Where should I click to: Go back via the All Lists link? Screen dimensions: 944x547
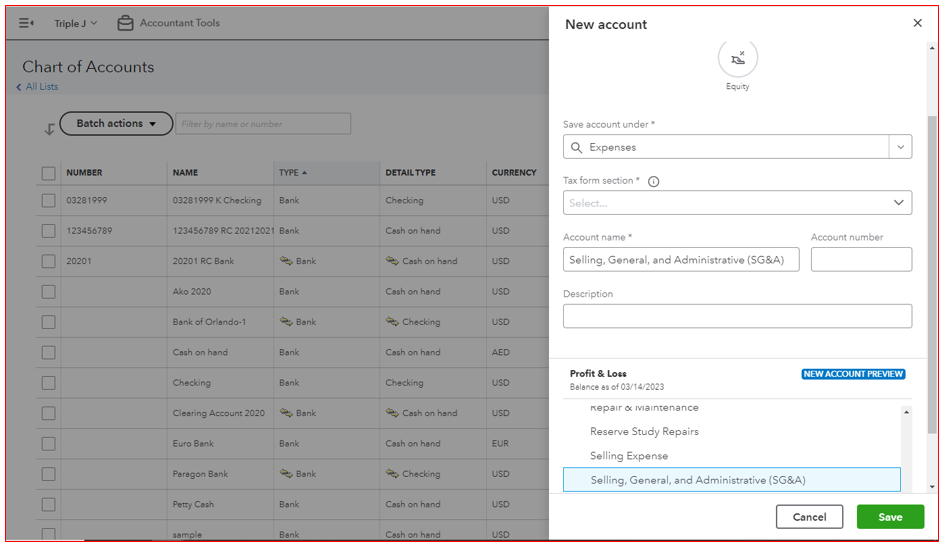point(40,87)
